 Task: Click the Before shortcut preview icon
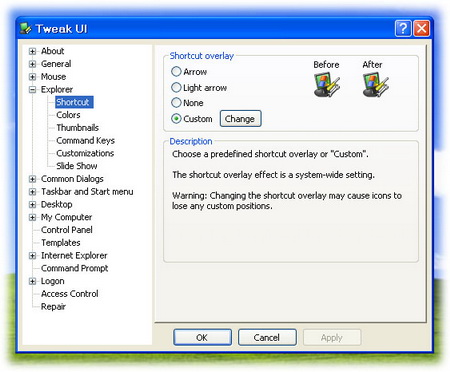tap(326, 85)
